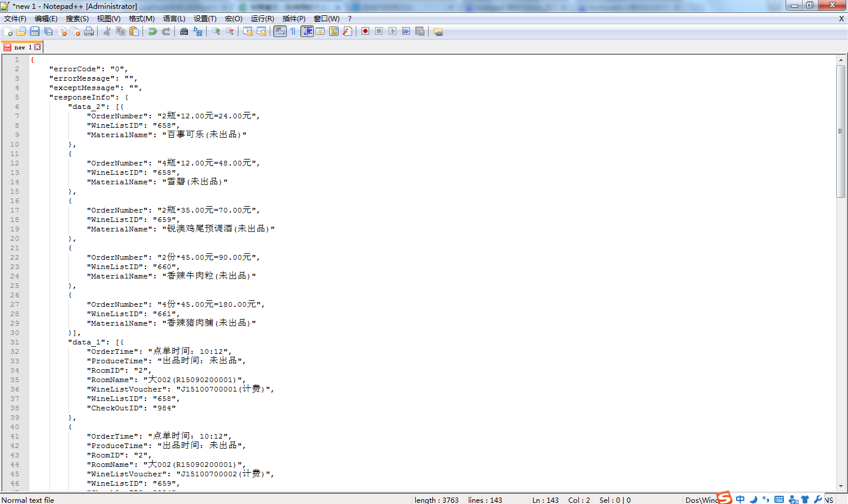Stop macro recording square button

[379, 31]
